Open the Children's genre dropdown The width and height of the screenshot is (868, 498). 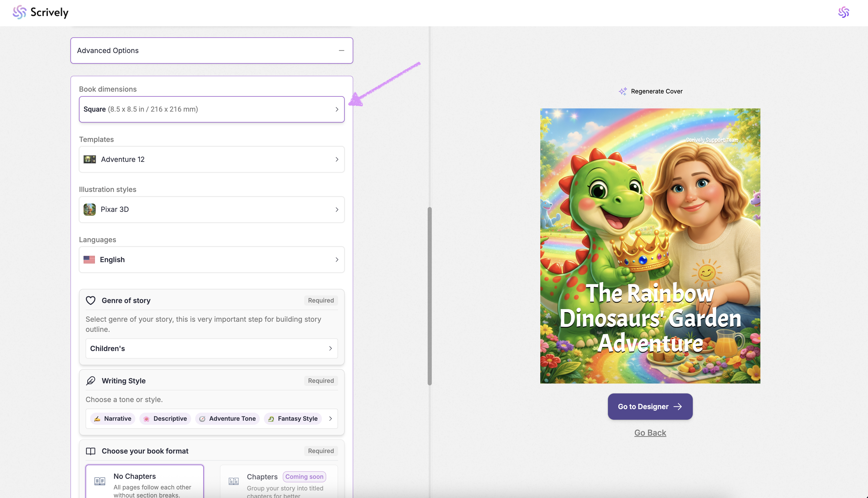click(x=212, y=348)
